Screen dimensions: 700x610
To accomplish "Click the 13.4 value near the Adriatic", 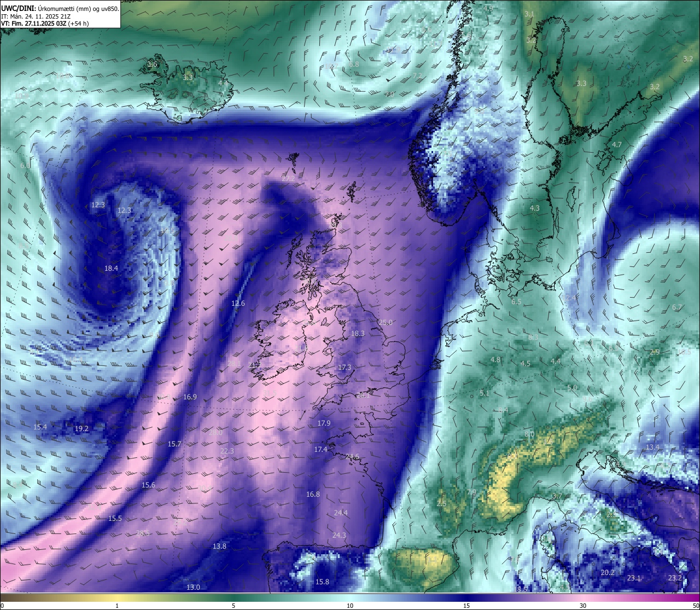I will point(653,447).
